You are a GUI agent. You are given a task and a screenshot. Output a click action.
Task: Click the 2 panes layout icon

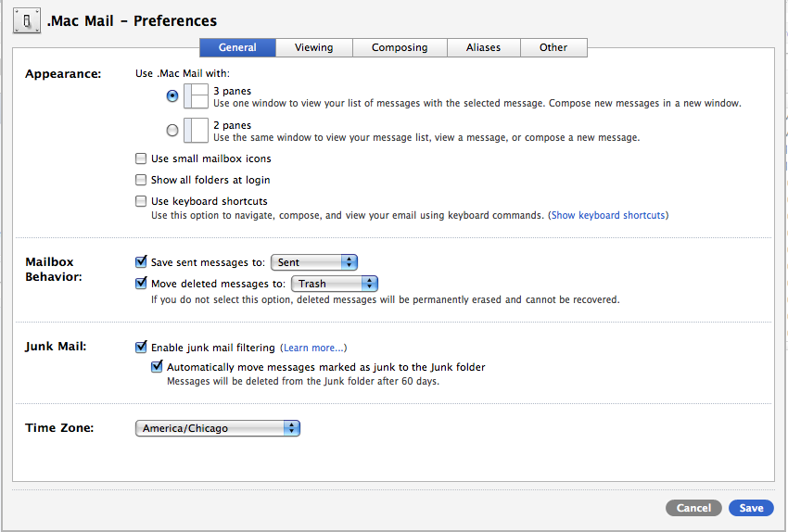click(x=196, y=130)
